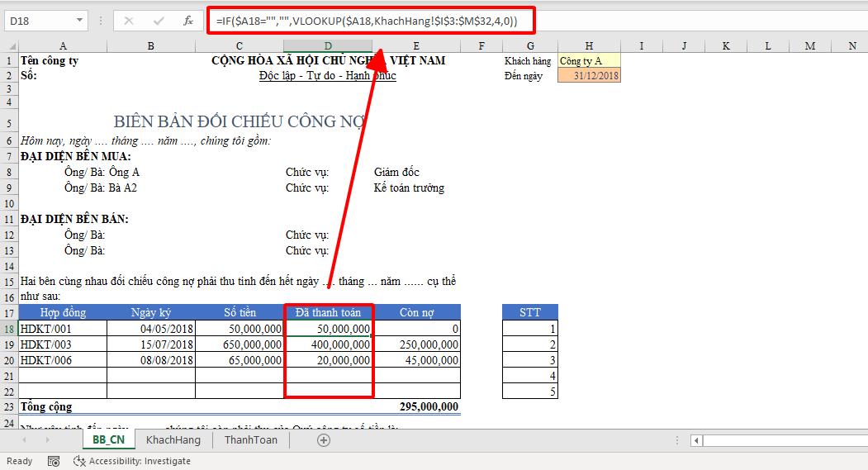
Task: Click cell with date 31/12/2018
Action: pos(589,76)
